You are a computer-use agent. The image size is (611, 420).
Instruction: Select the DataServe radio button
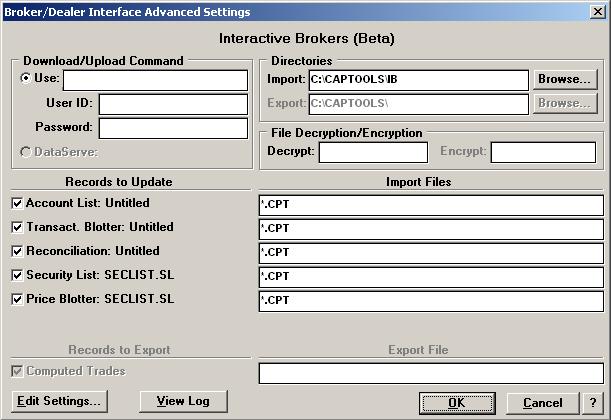click(x=26, y=152)
